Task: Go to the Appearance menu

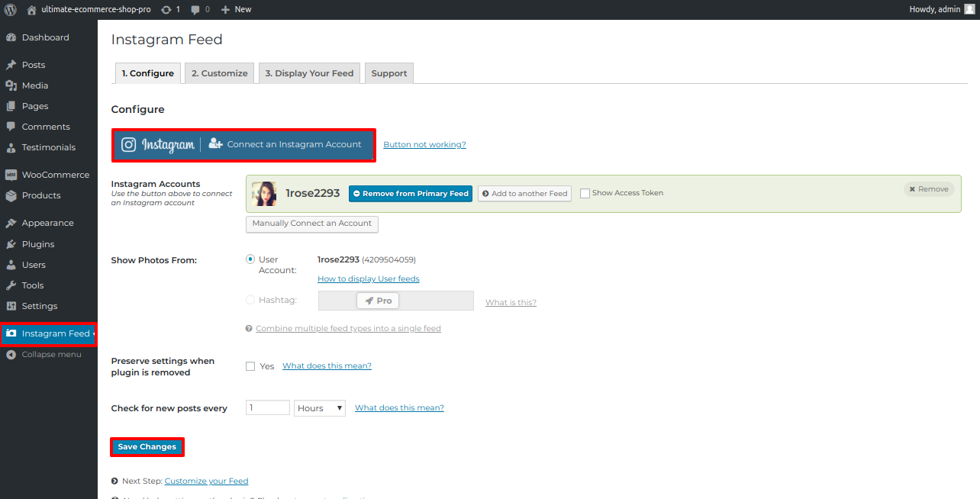Action: click(x=49, y=223)
